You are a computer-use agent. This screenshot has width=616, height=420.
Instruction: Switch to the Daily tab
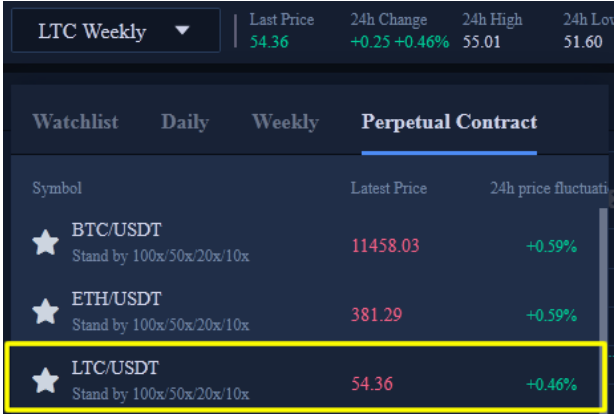coord(185,122)
